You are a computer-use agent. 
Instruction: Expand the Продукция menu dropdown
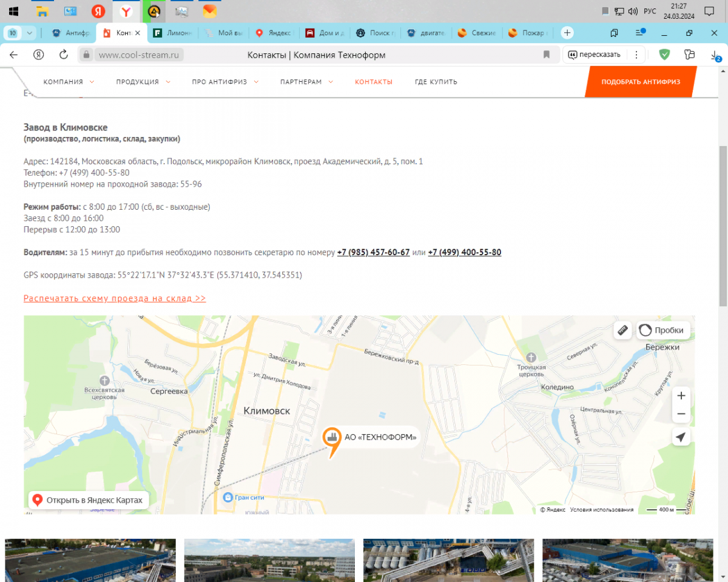(143, 82)
